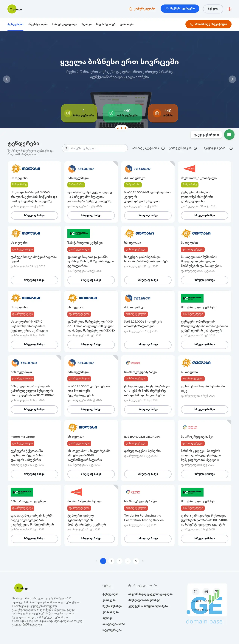Open the 'ინვესტიციები' navigation tab
Image resolution: width=239 pixels, height=644 pixels.
(38, 24)
